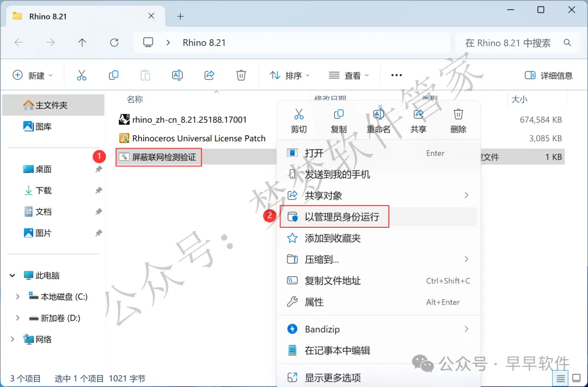Screen dimensions: 588x387
Task: Go forward with the right arrow
Action: (50, 43)
